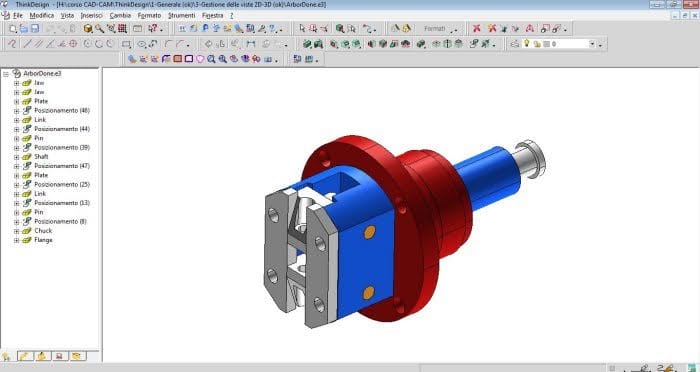Click the blue outlined rectangle view icon
The image size is (700, 372).
click(x=189, y=59)
